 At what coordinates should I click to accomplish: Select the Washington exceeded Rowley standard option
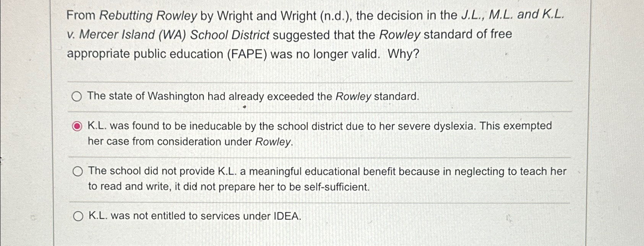[x=78, y=97]
